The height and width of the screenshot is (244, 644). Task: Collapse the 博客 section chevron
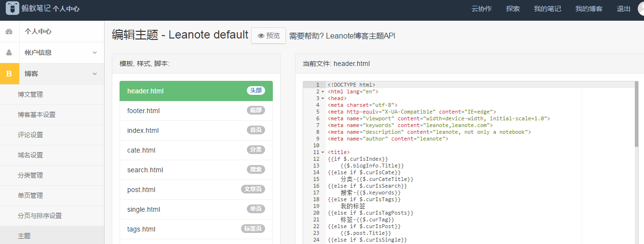(x=94, y=74)
